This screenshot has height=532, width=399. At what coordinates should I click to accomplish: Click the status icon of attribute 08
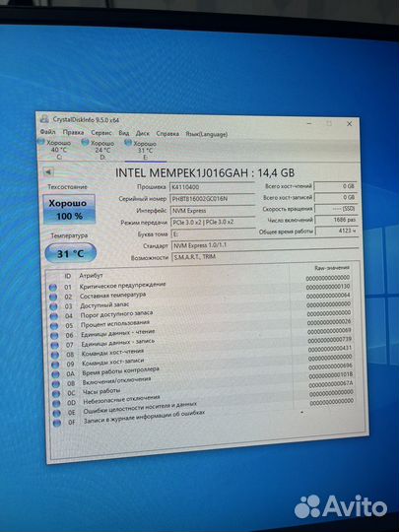55,355
